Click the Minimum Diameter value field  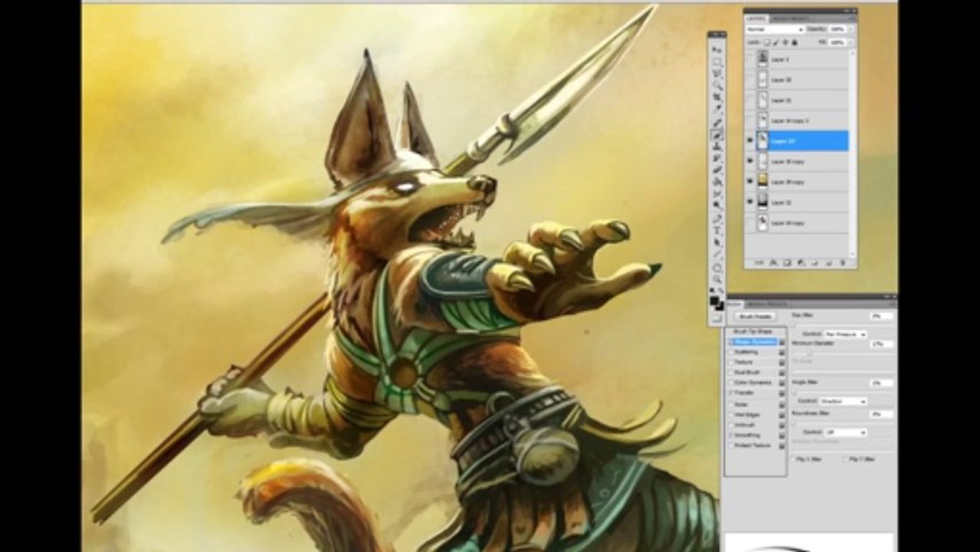point(881,343)
